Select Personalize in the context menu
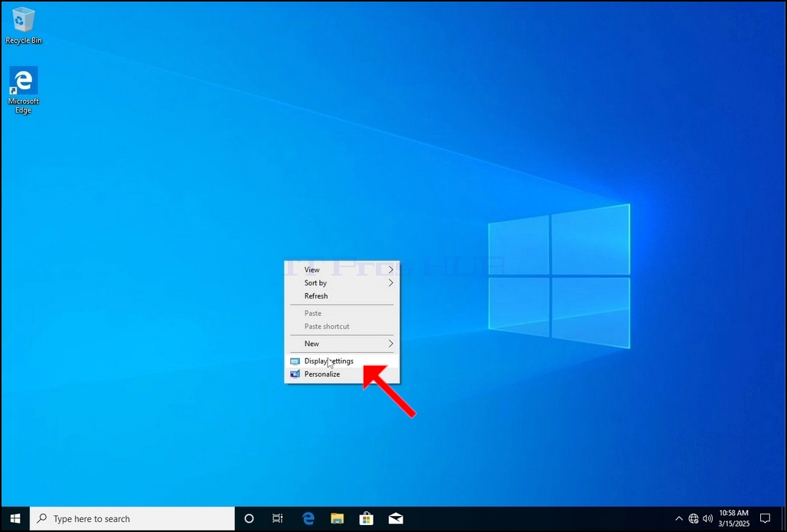This screenshot has height=532, width=787. (342, 374)
